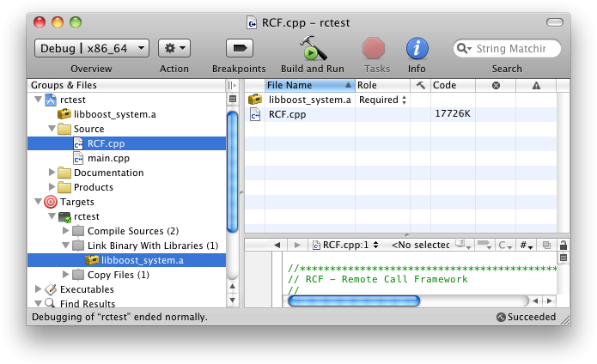This screenshot has height=364, width=597.
Task: Click the Breakpoints toolbar button
Action: pos(240,48)
